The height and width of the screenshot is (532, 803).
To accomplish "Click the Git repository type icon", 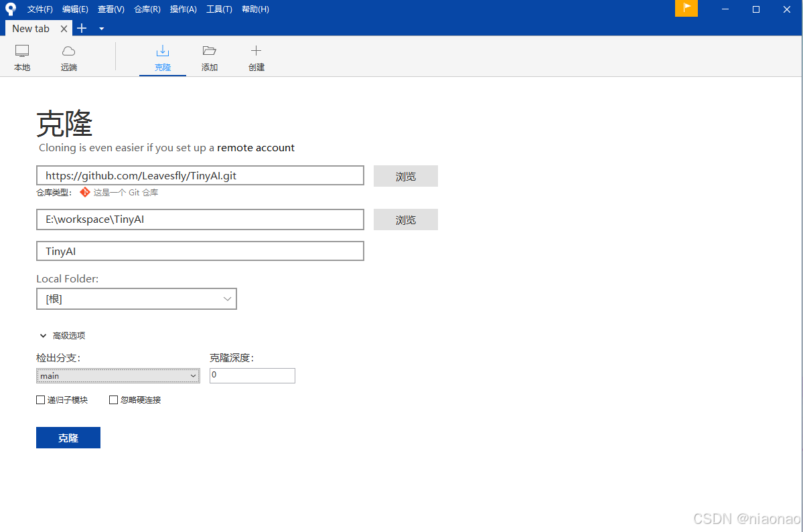I will tap(84, 192).
